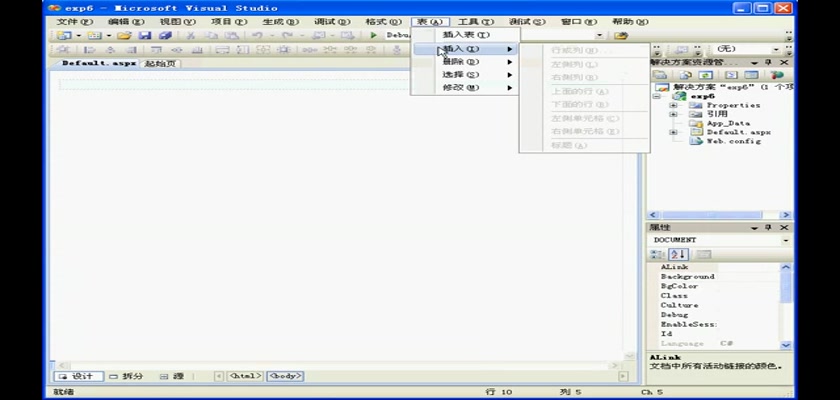
Task: Select the BgColor property row
Action: coord(680,286)
